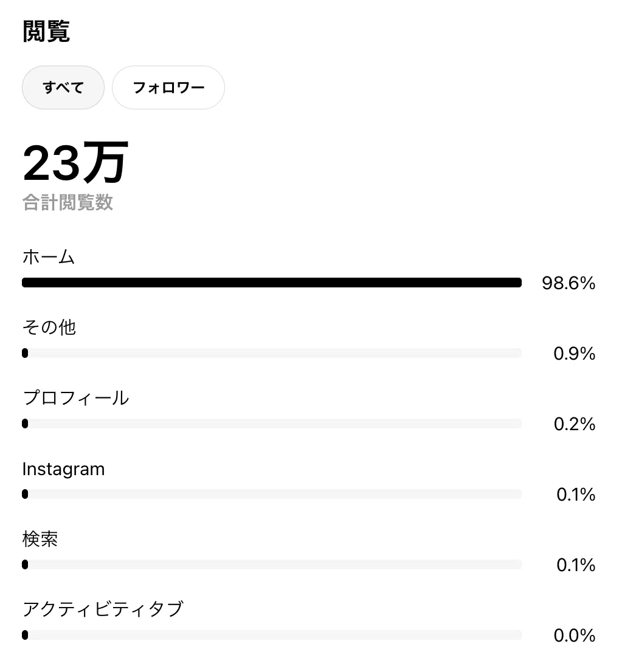
Task: Select the アクティビティタブ source label
Action: coord(103,609)
